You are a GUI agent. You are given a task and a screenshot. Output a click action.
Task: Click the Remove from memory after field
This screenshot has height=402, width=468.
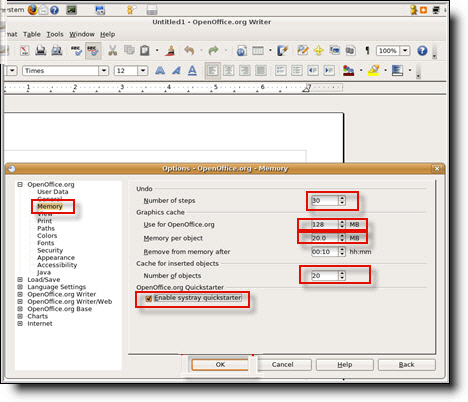pos(325,252)
